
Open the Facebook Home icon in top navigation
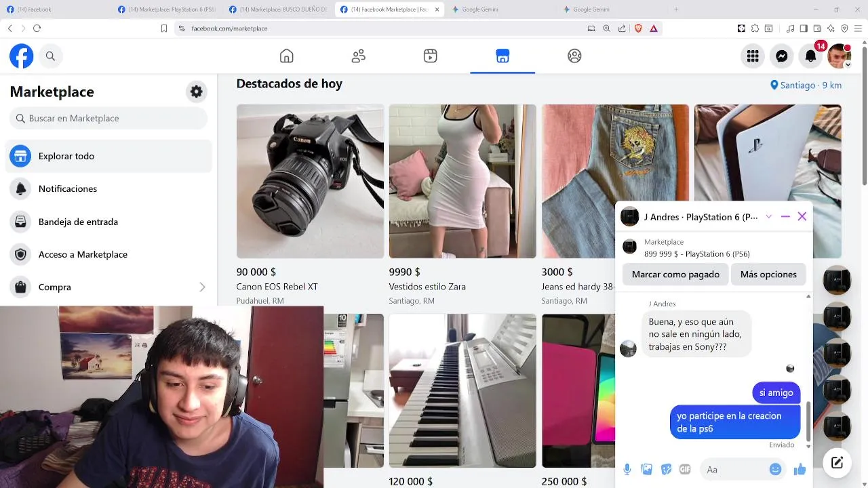tap(287, 56)
